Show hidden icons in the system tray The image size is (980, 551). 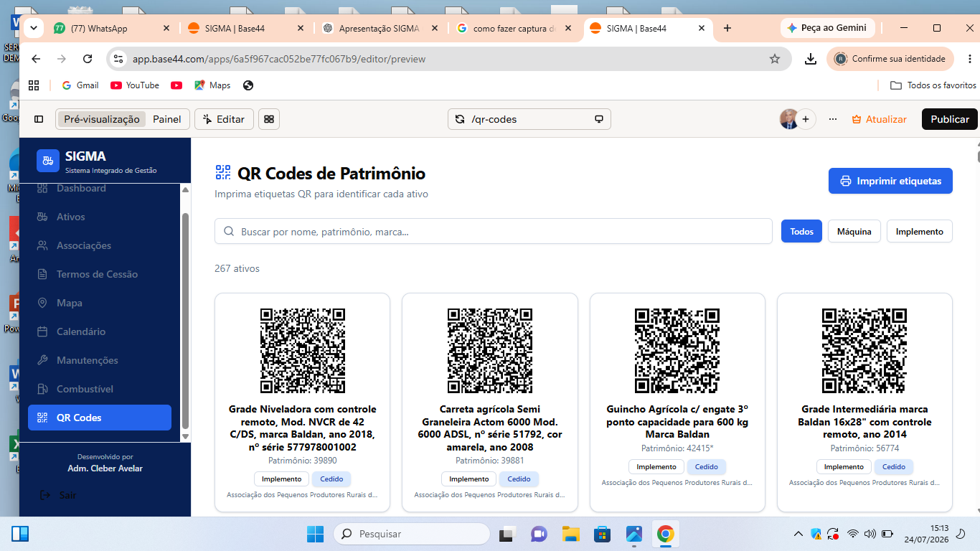click(x=798, y=534)
